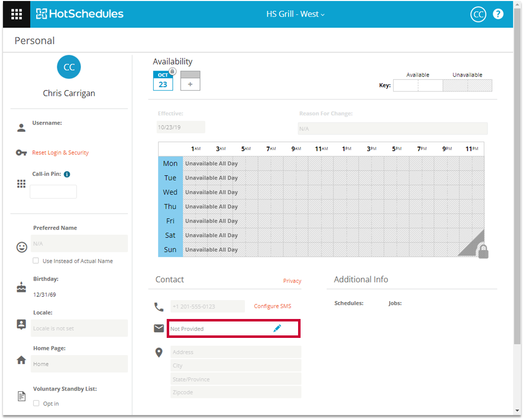Click the pencil icon to edit email
524x420 pixels.
277,328
